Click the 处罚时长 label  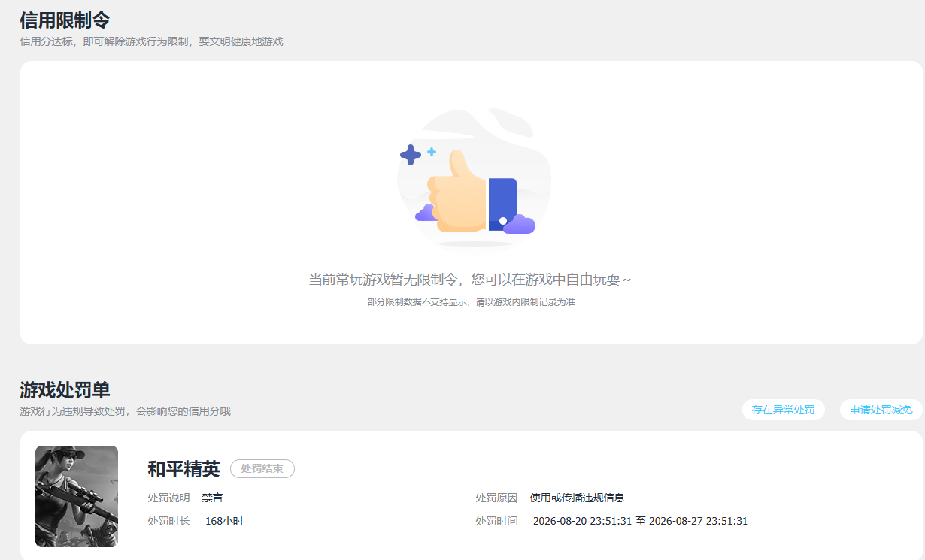click(168, 521)
